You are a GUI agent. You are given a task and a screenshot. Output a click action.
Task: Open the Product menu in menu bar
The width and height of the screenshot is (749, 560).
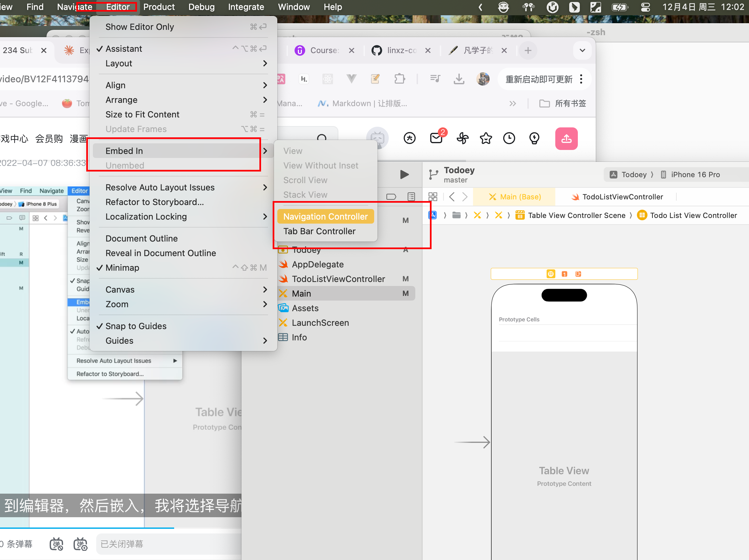pyautogui.click(x=159, y=7)
